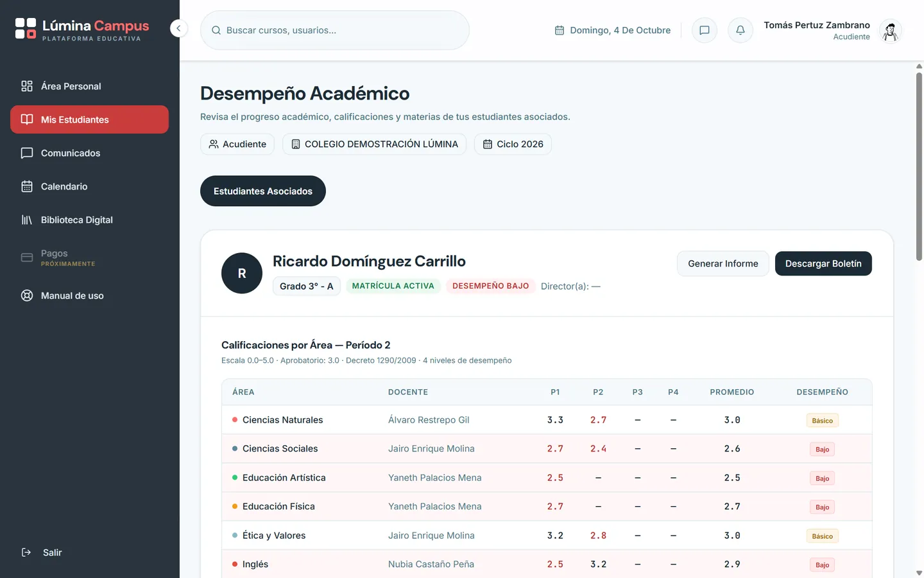Click the Salir logout icon
Screen dimensions: 924x578
26,552
